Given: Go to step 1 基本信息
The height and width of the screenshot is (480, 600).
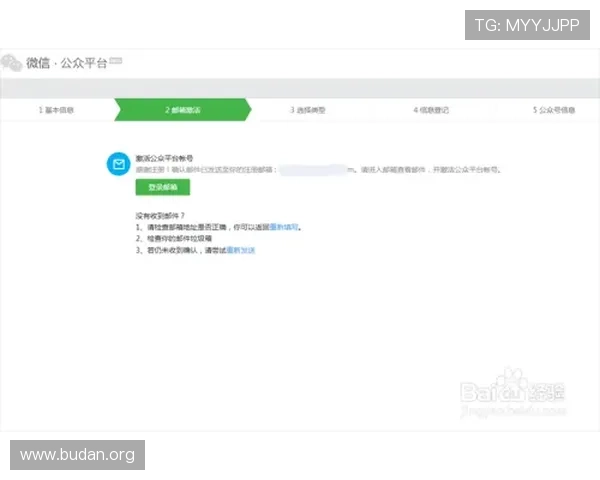Looking at the screenshot, I should 56,110.
